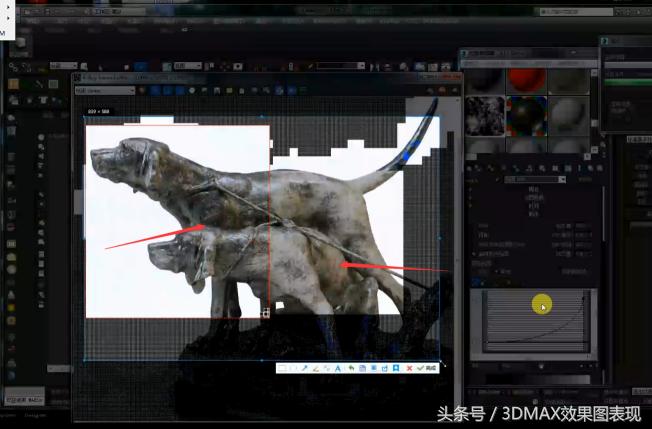Image resolution: width=652 pixels, height=429 pixels.
Task: Select ellipse tool in screenshot annotation bar
Action: click(292, 368)
